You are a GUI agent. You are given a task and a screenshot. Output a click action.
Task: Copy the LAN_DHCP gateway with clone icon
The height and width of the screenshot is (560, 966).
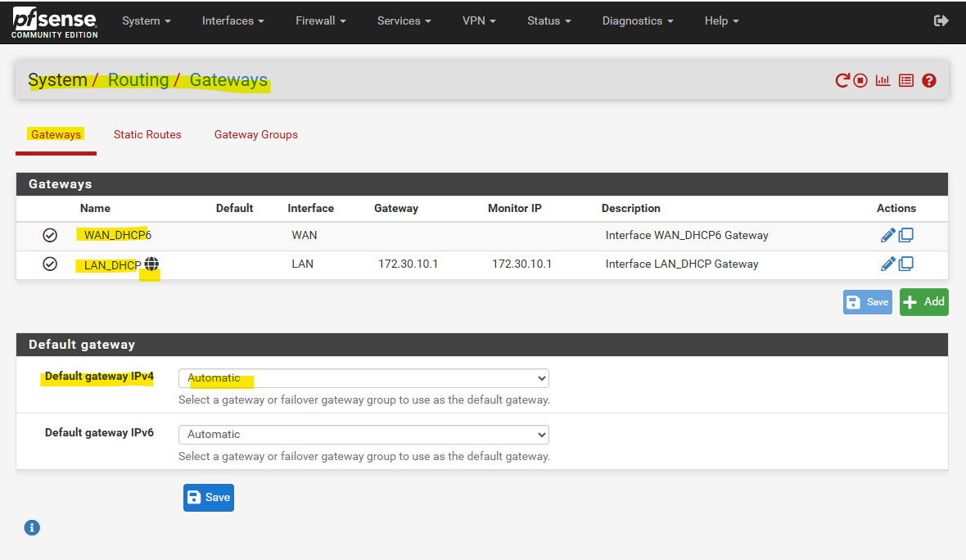tap(906, 264)
